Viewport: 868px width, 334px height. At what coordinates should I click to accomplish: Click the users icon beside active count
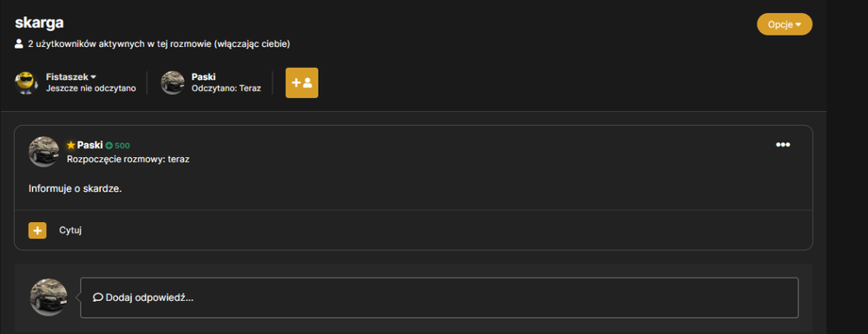(x=19, y=43)
